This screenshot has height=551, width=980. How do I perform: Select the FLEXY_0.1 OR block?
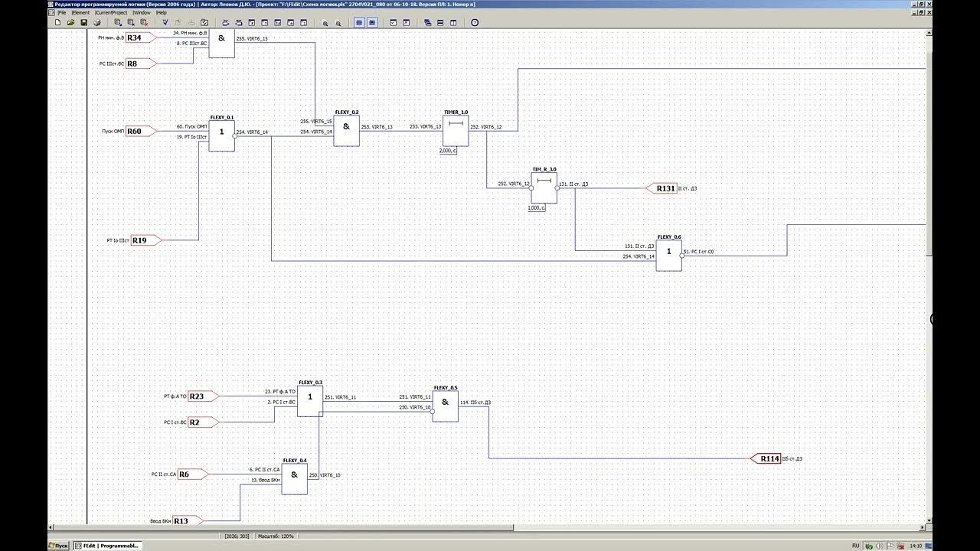[x=222, y=135]
